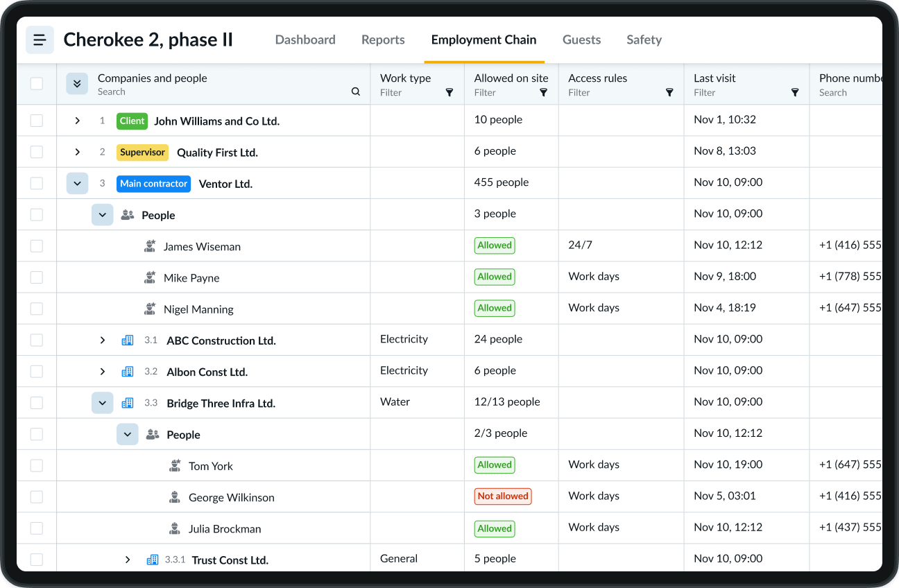Click the building icon for Albon Const Ltd.
This screenshot has height=588, width=899.
[128, 372]
